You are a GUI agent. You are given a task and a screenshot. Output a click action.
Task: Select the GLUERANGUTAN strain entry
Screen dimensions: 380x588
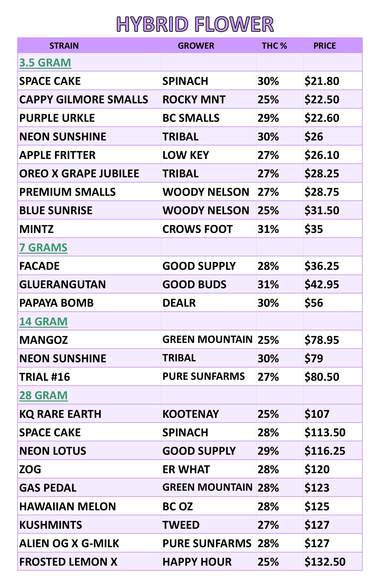[62, 285]
